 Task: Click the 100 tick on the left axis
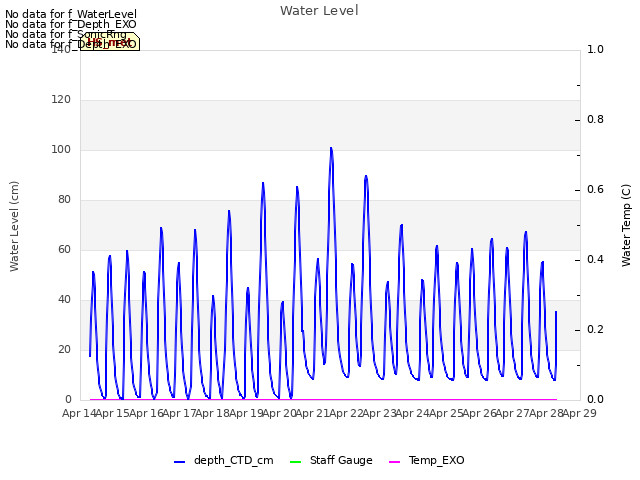click(x=61, y=149)
